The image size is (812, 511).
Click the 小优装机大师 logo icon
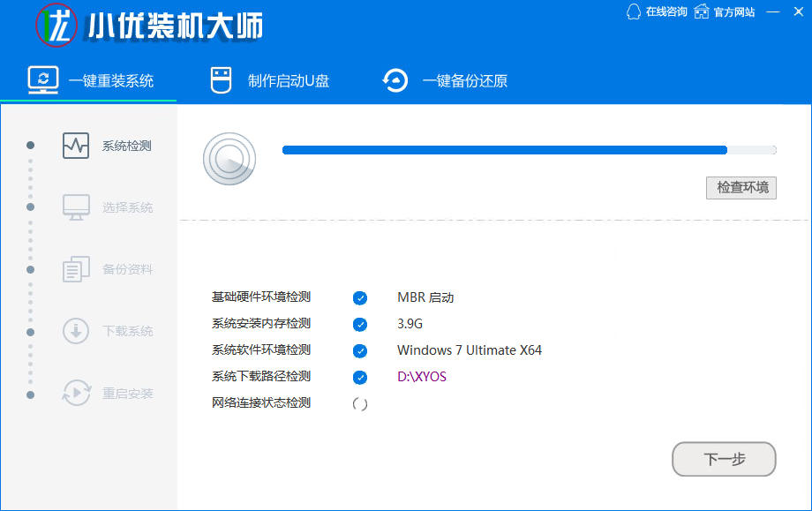point(56,25)
